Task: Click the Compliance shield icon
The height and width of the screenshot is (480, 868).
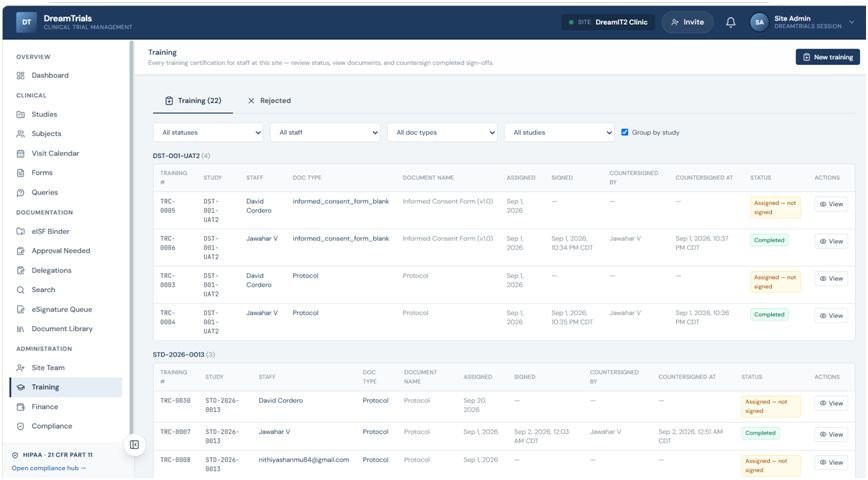Action: 20,426
